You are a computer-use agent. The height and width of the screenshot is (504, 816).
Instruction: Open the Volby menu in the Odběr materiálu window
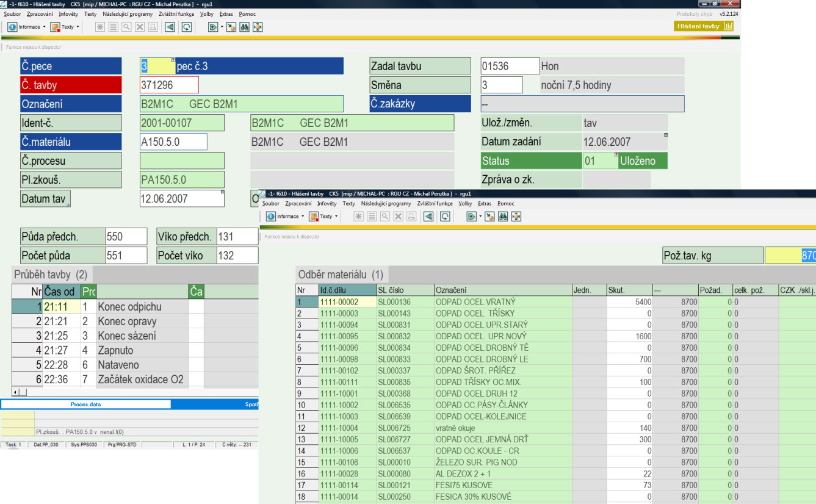[x=466, y=203]
